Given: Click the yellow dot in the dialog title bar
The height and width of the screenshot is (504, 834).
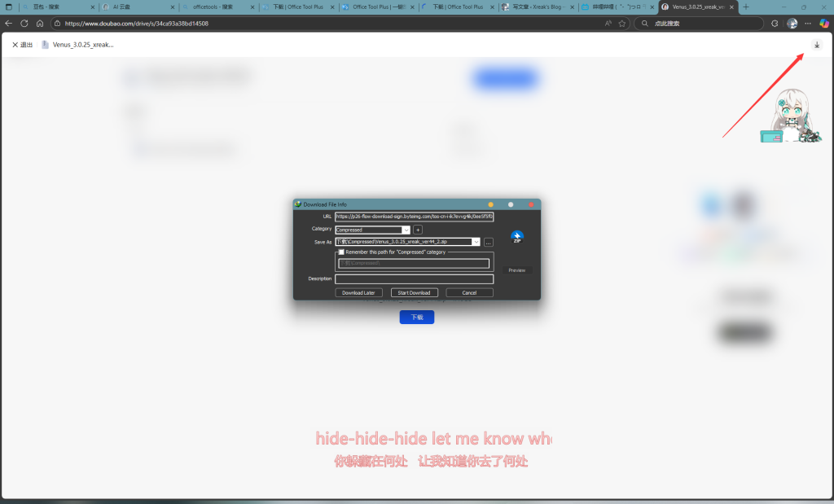Looking at the screenshot, I should [490, 204].
